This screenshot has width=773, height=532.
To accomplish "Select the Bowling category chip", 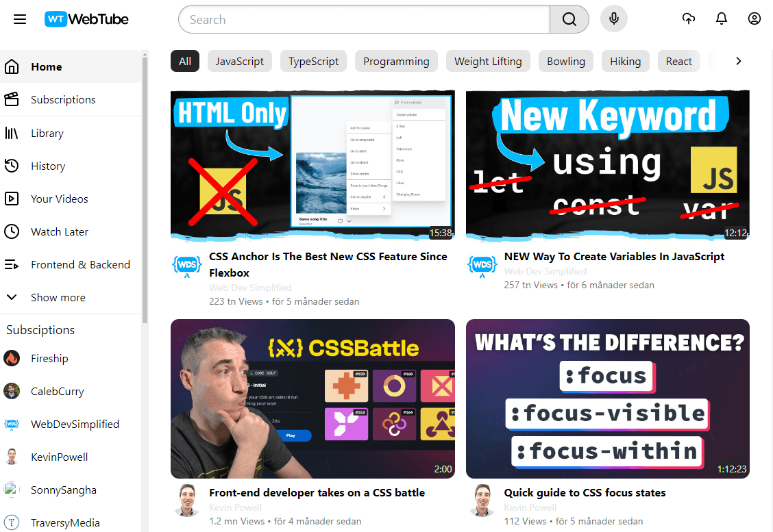I will click(566, 61).
